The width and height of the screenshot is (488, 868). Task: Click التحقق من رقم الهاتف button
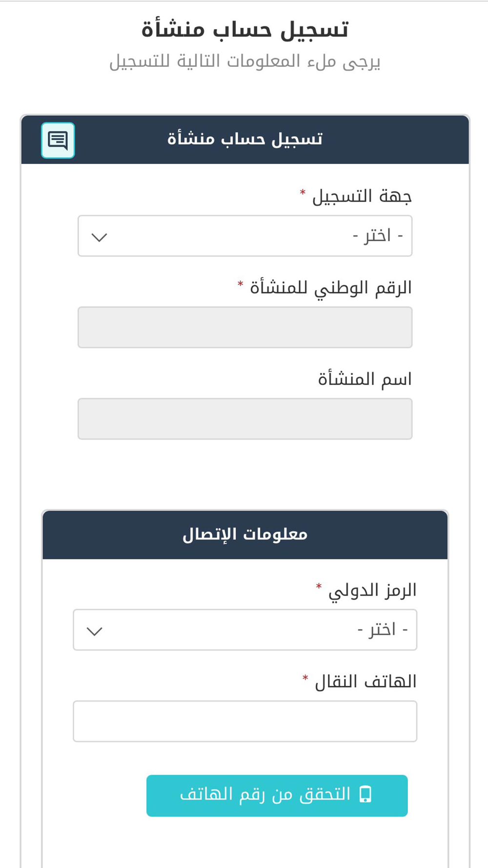[277, 795]
